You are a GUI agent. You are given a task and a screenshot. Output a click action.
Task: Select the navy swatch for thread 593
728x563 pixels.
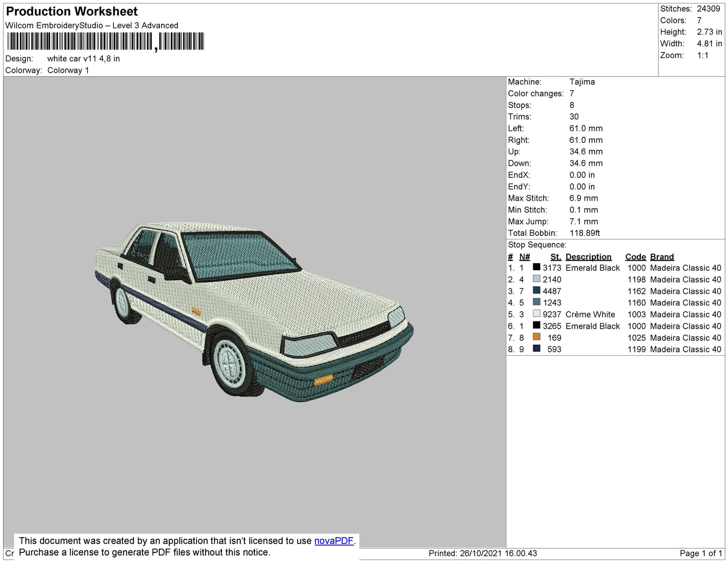537,348
